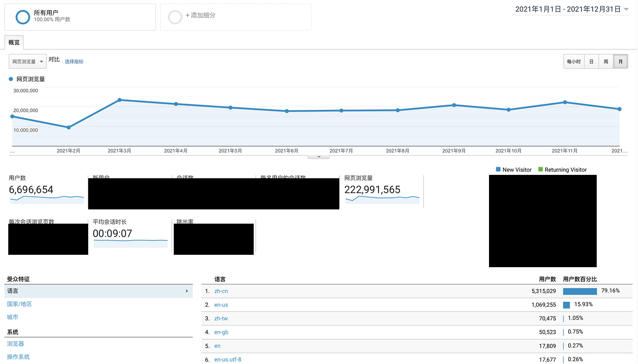
Task: Click the New Visitor blue legend swatch
Action: 498,170
